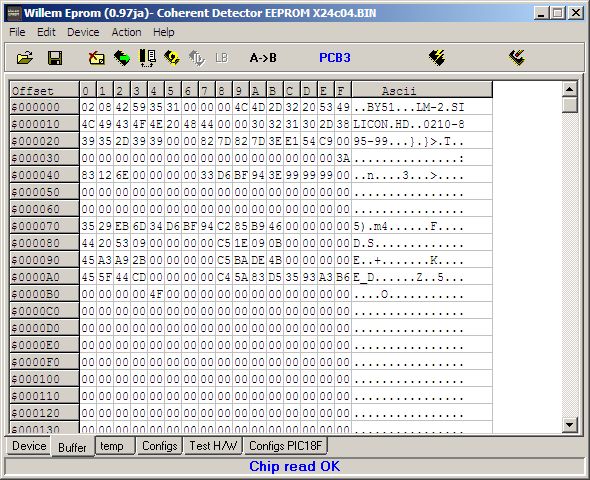Viewport: 590px width, 480px height.
Task: Click the save floppy disk icon
Action: (55, 58)
